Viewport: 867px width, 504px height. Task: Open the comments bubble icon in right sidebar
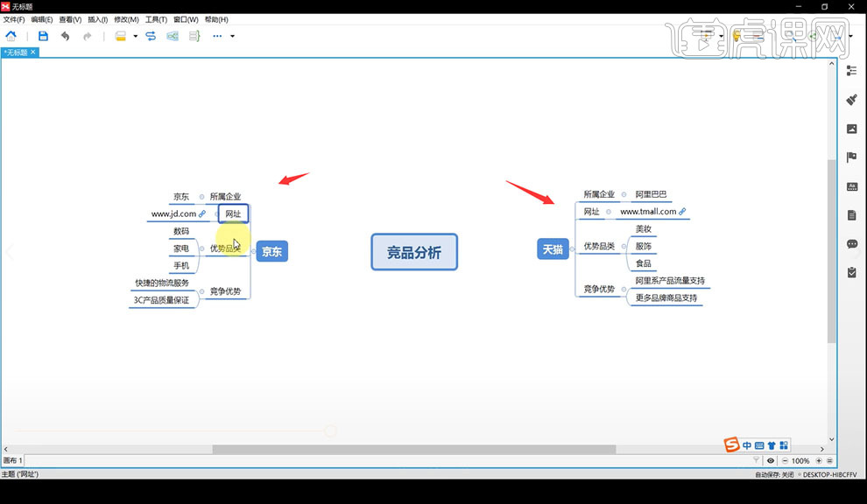tap(851, 244)
